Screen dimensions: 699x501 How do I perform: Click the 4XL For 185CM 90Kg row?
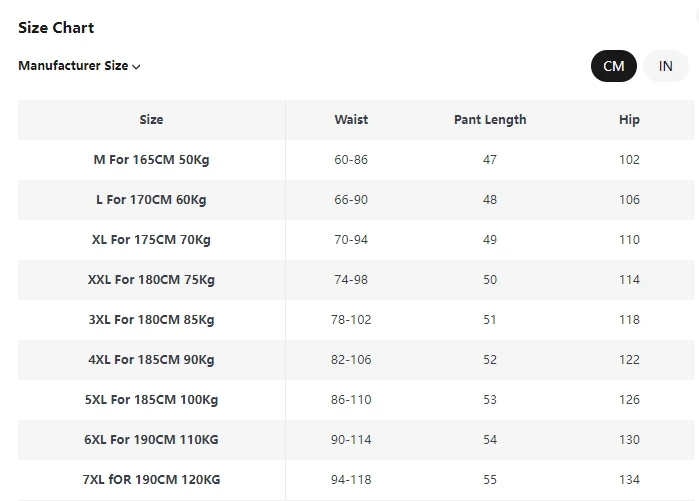click(356, 360)
